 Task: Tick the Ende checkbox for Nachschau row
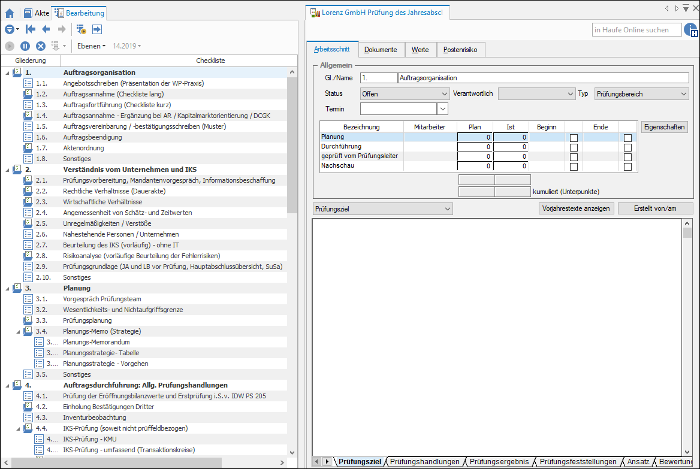pyautogui.click(x=628, y=166)
